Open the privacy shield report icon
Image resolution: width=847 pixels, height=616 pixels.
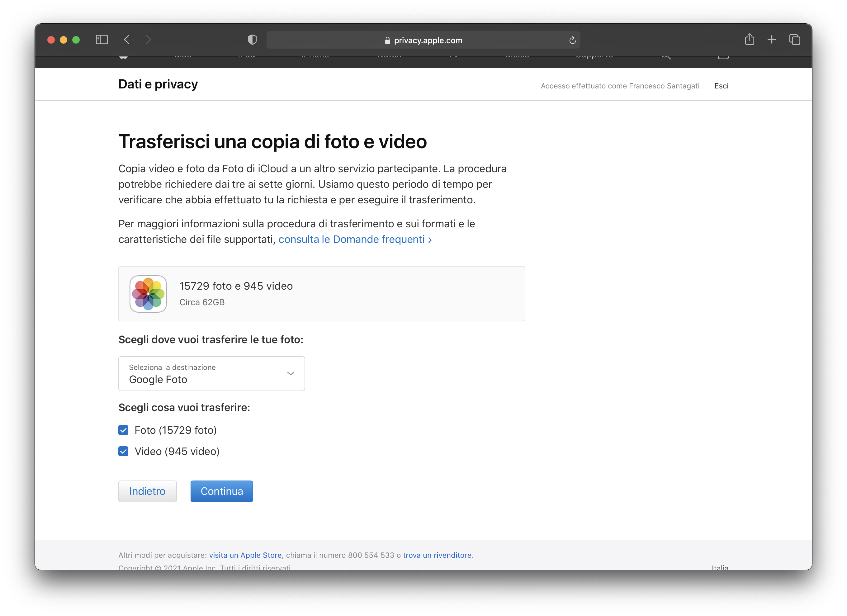[253, 40]
